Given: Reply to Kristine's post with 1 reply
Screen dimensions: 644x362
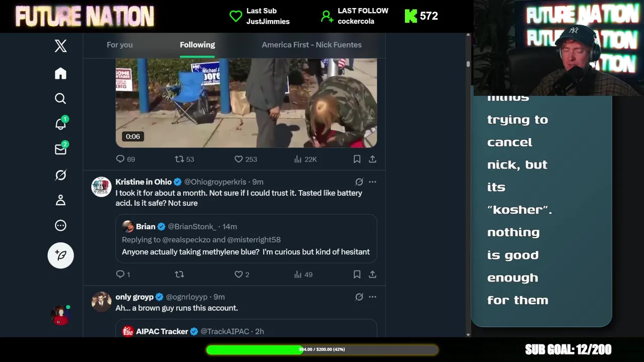Looking at the screenshot, I should (x=123, y=274).
